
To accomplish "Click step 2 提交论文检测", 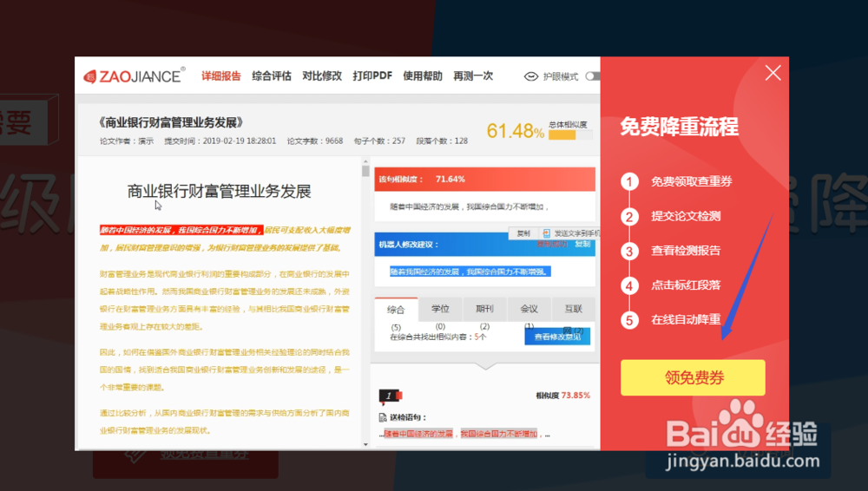I will (x=686, y=216).
